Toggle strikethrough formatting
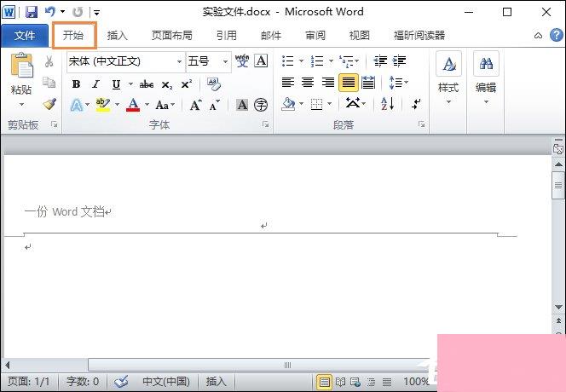The width and height of the screenshot is (566, 392). [147, 84]
